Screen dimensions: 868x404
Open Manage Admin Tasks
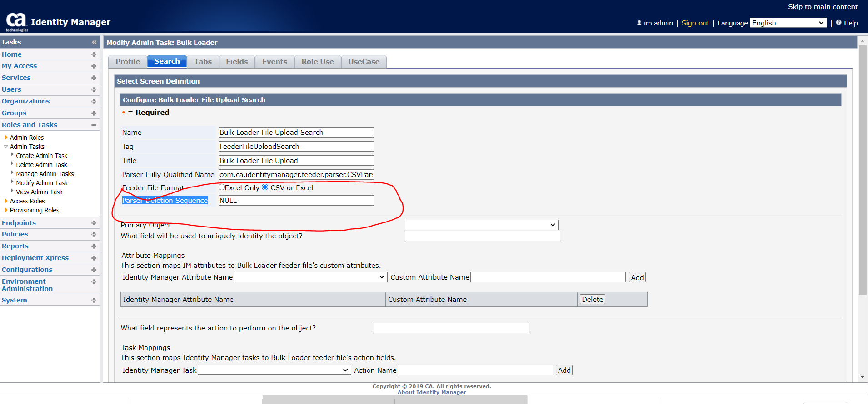(x=45, y=174)
